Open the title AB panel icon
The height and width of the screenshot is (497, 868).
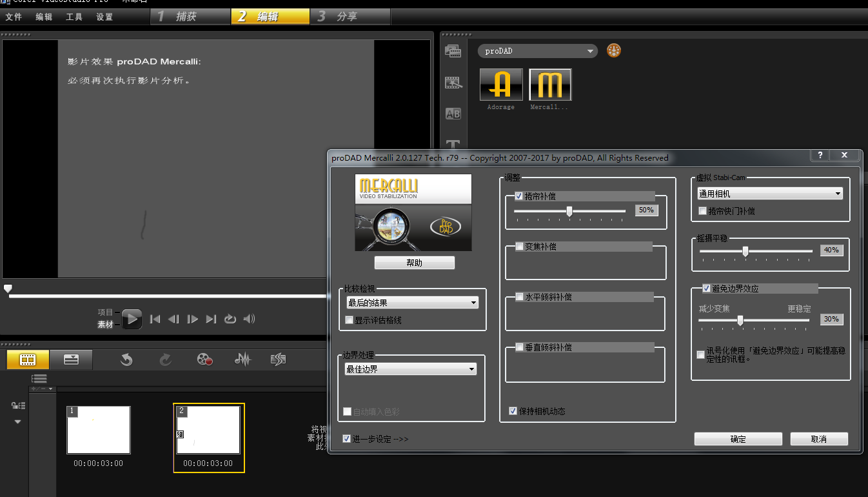point(453,114)
